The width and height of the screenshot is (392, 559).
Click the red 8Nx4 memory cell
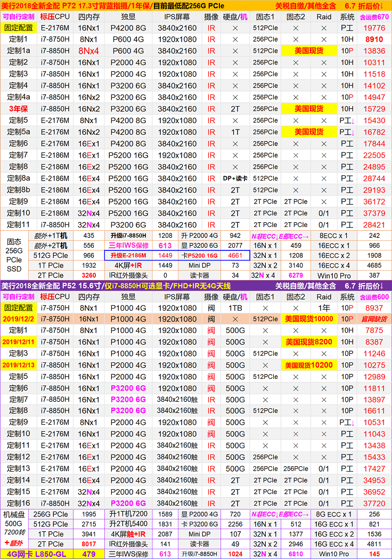point(89,51)
